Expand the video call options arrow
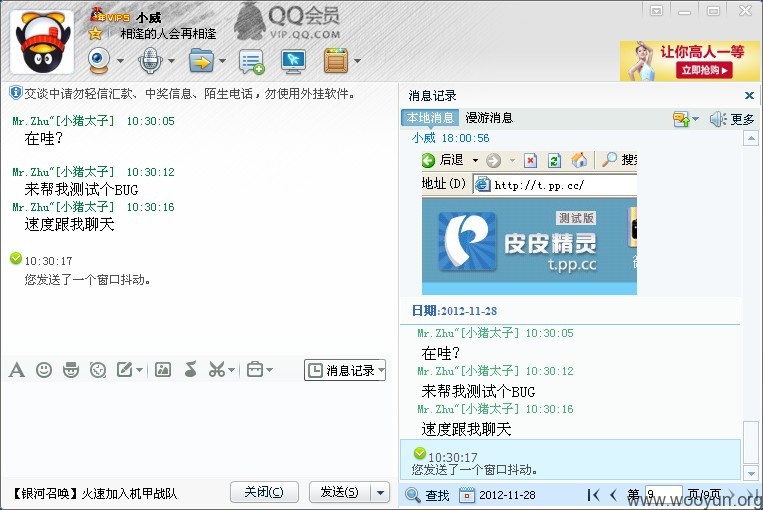Viewport: 763px width, 510px height. pos(120,61)
